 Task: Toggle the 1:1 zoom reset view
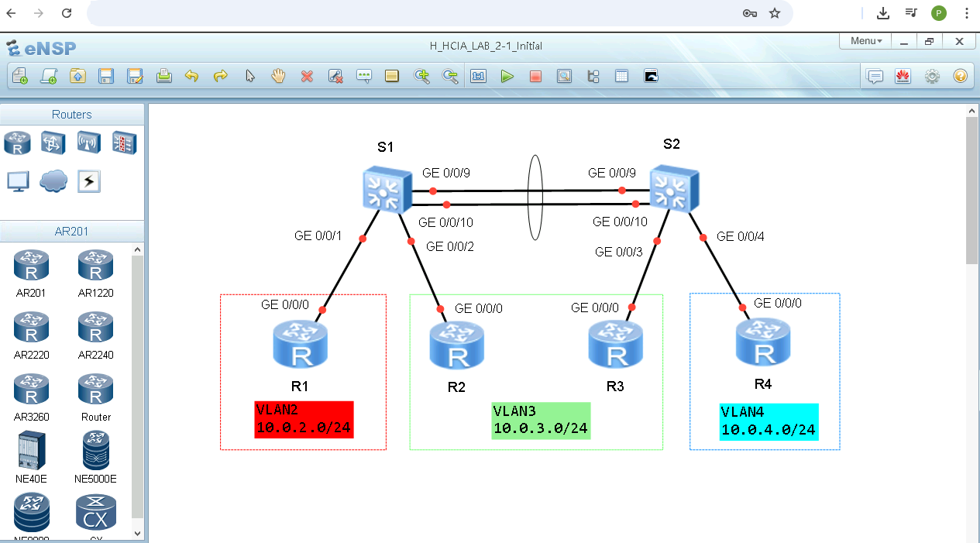click(478, 76)
